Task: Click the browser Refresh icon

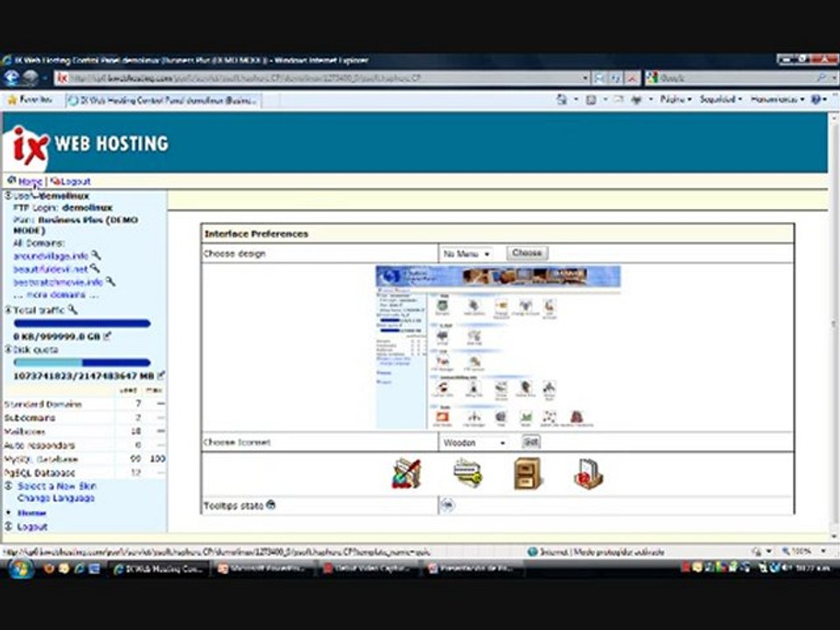Action: tap(615, 78)
